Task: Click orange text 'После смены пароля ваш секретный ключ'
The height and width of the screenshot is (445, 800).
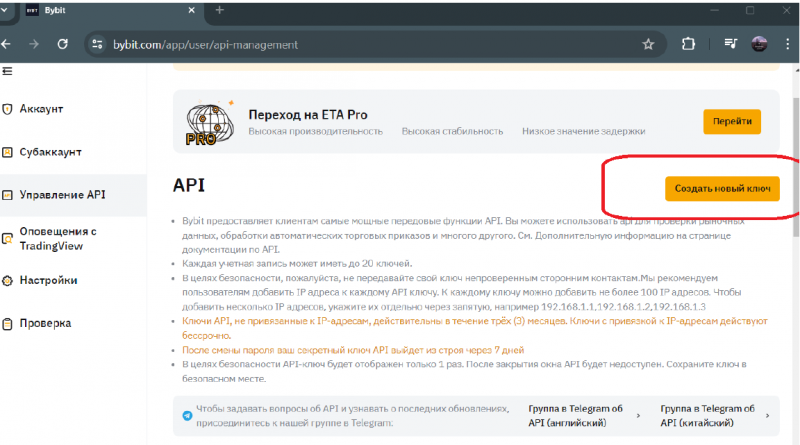Action: (353, 350)
